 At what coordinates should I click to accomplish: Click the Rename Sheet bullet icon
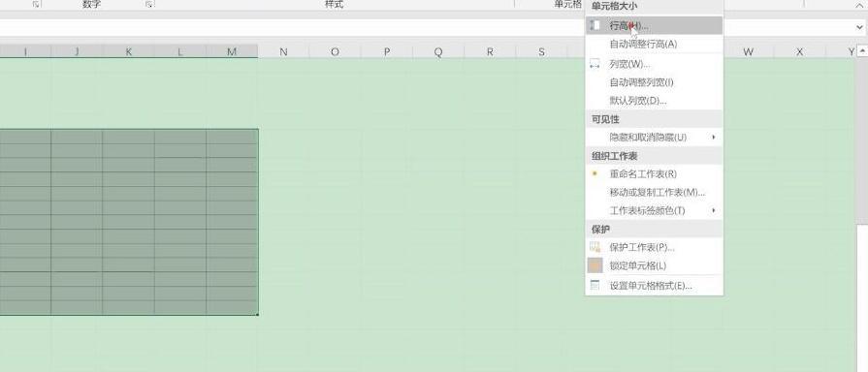[x=595, y=173]
